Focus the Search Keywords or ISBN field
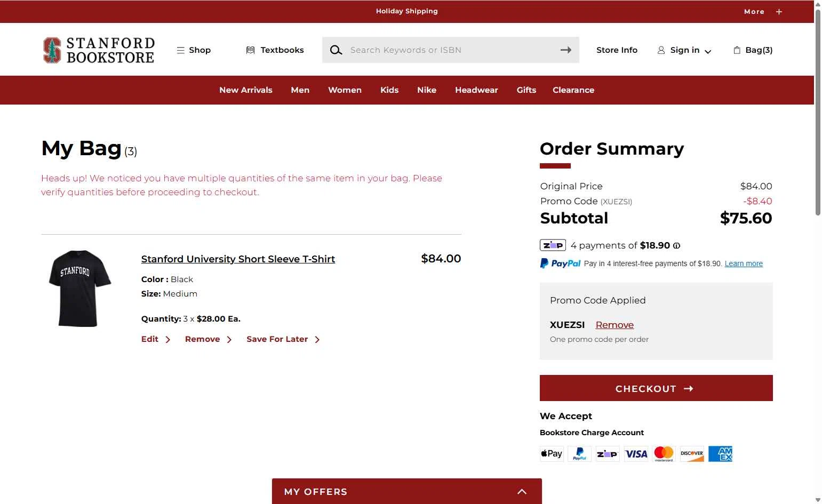The width and height of the screenshot is (822, 504). (450, 50)
